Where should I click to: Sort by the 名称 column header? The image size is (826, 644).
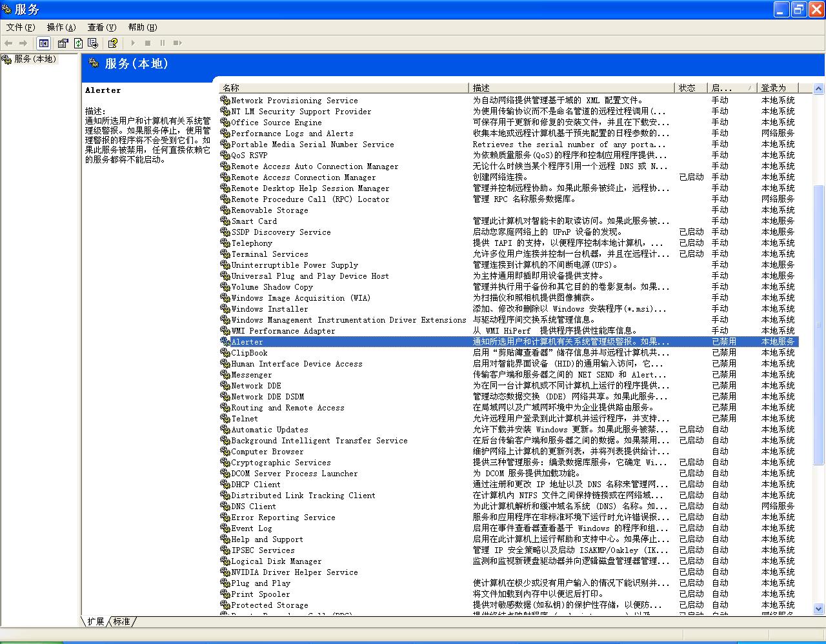pyautogui.click(x=344, y=88)
